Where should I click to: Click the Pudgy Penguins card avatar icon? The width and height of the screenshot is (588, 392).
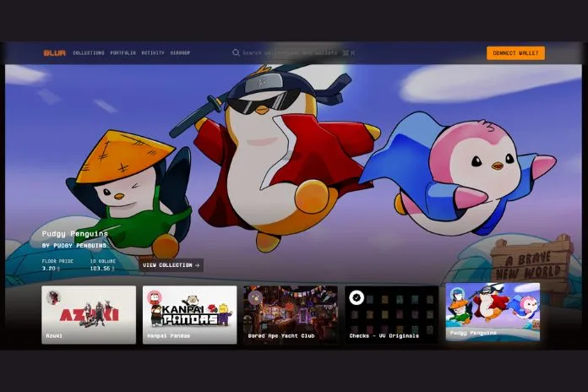[x=458, y=295]
